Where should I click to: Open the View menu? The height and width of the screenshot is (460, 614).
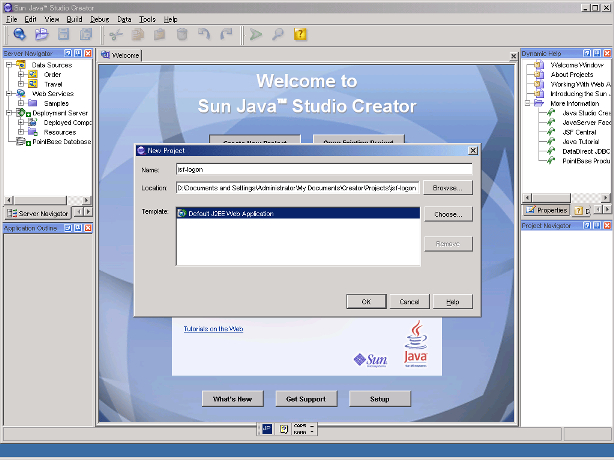(51, 19)
